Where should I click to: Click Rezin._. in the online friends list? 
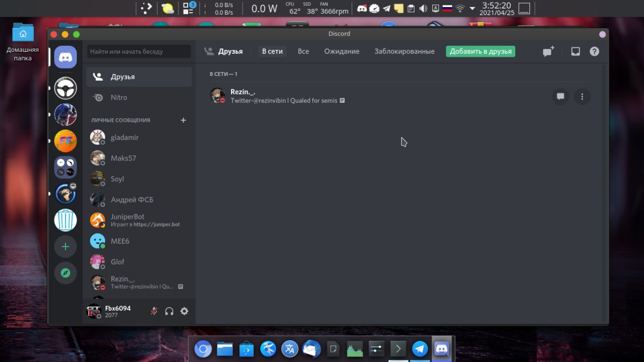coord(400,96)
